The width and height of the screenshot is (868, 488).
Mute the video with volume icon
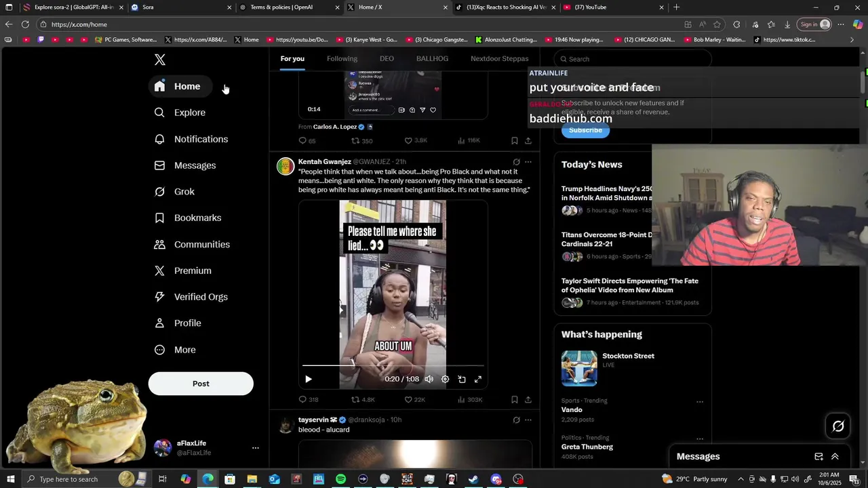coord(429,380)
